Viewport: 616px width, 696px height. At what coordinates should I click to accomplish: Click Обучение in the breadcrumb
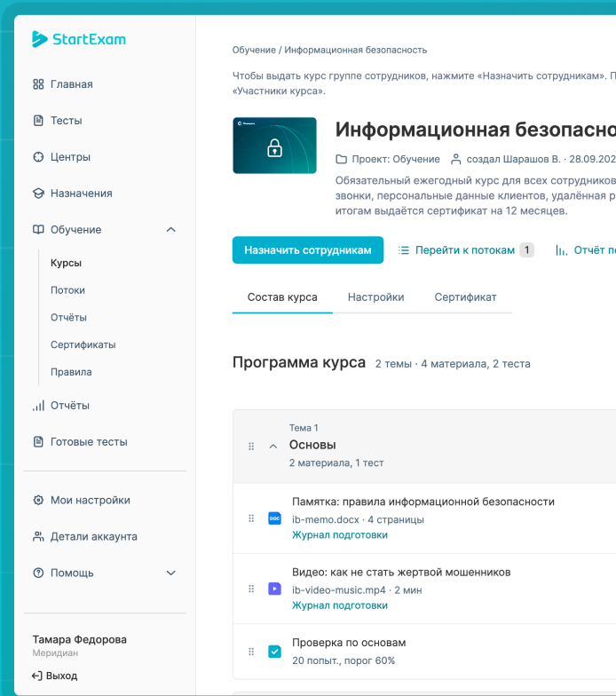click(x=254, y=50)
